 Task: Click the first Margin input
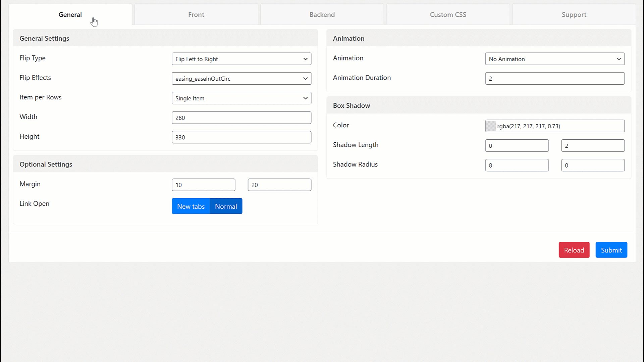pos(204,185)
